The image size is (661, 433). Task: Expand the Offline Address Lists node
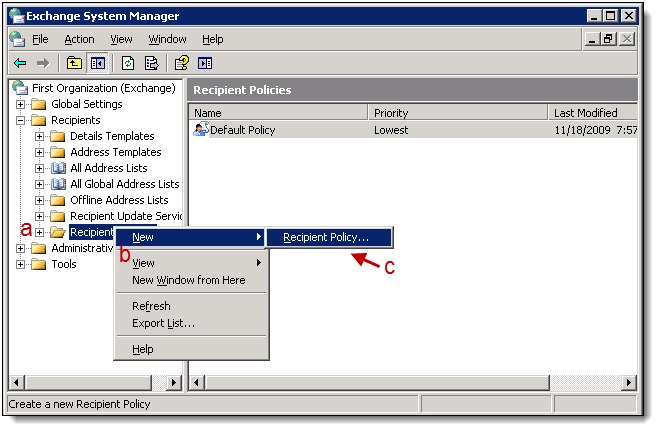click(39, 201)
